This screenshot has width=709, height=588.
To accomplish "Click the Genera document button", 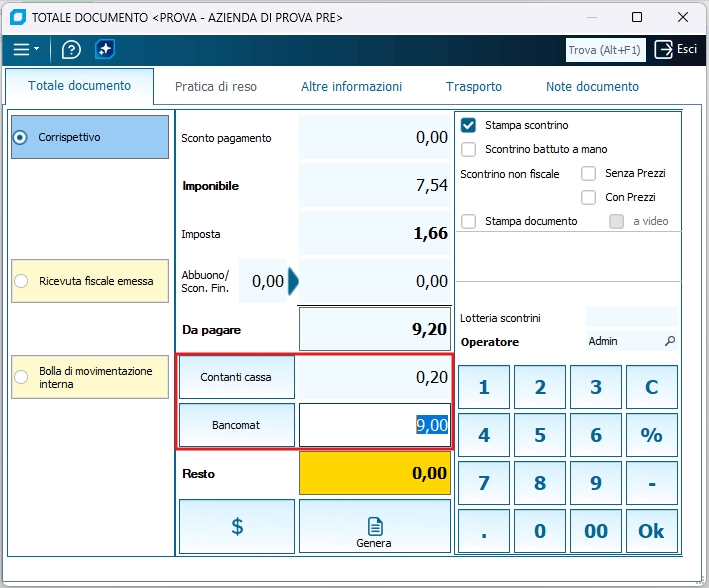I will click(375, 526).
